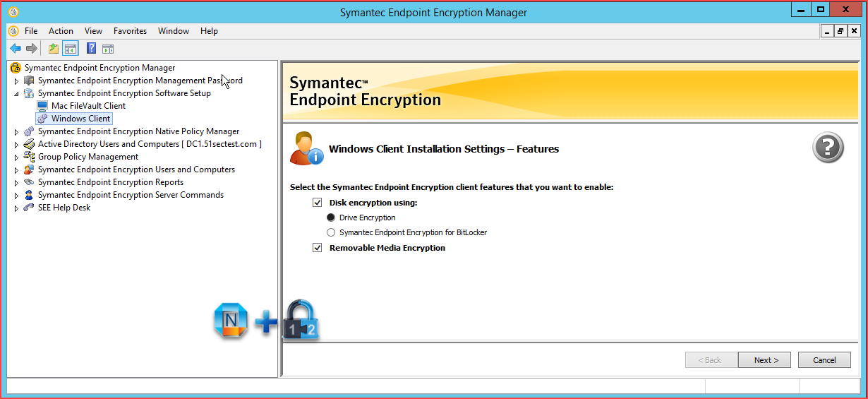Click inner MDI restore window button
The image size is (868, 399).
coord(840,31)
